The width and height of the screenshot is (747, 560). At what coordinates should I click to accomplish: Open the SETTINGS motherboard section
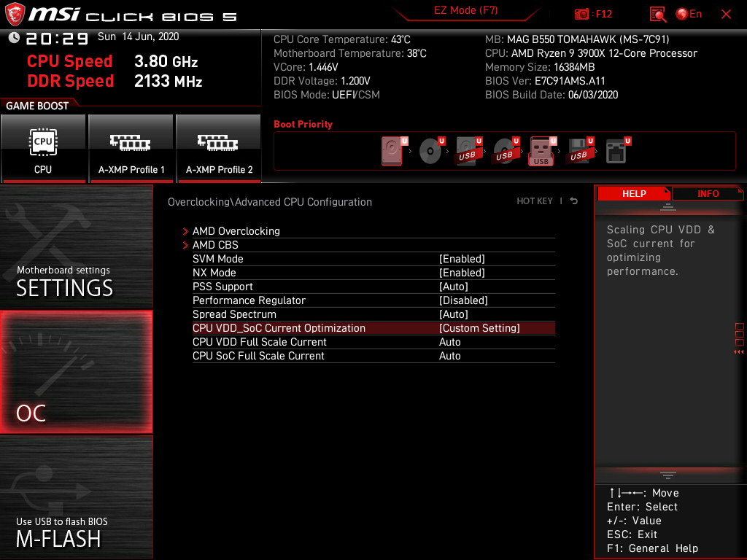click(x=76, y=246)
